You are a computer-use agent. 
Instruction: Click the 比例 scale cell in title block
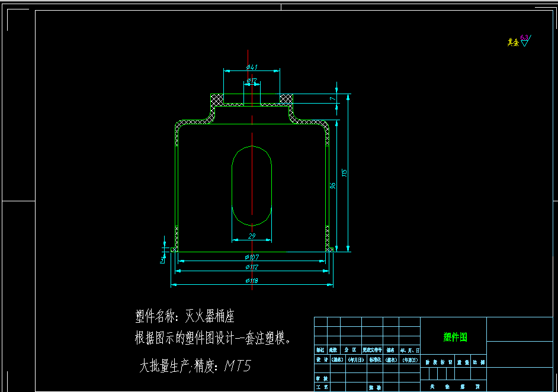pyautogui.click(x=478, y=362)
